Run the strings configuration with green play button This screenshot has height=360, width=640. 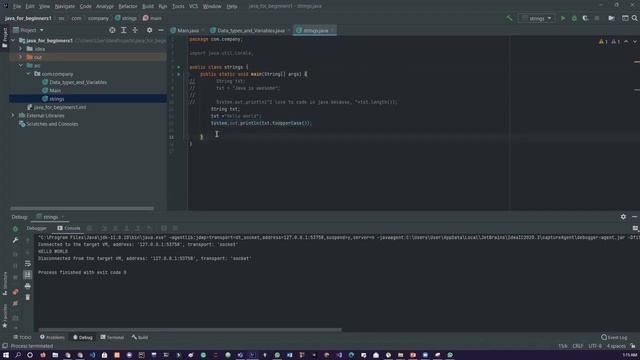click(563, 18)
